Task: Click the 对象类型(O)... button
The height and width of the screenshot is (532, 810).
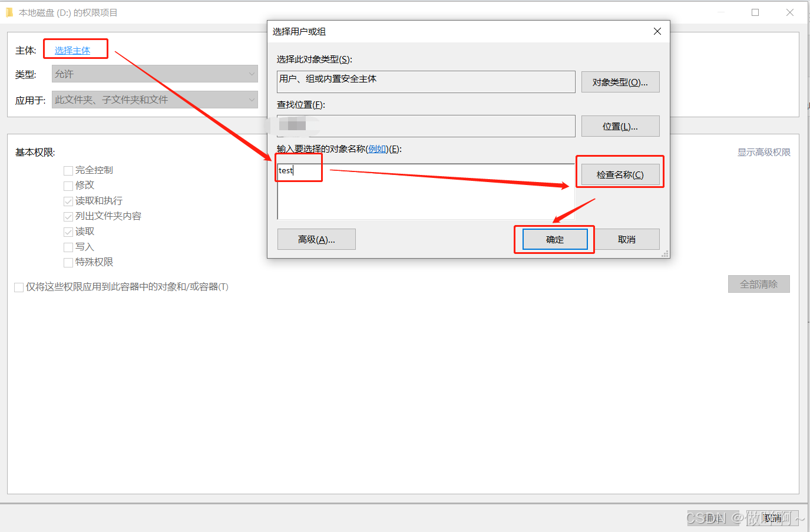Action: [620, 82]
